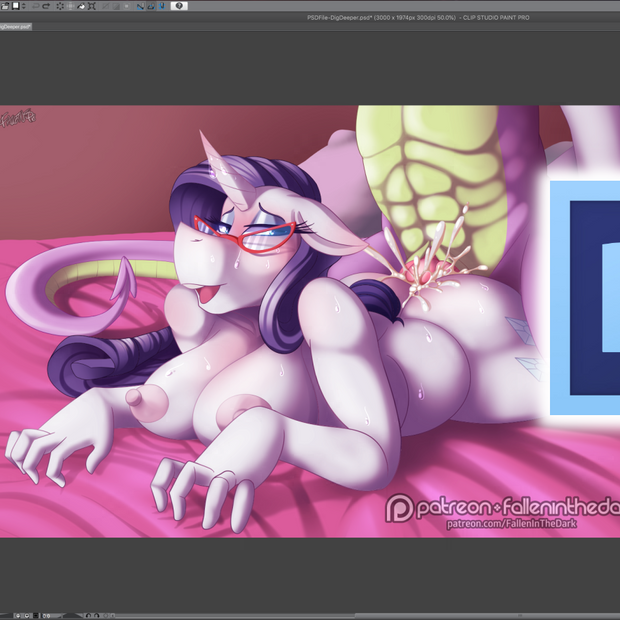Click the Scale/Rotate transform icon

[x=91, y=6]
